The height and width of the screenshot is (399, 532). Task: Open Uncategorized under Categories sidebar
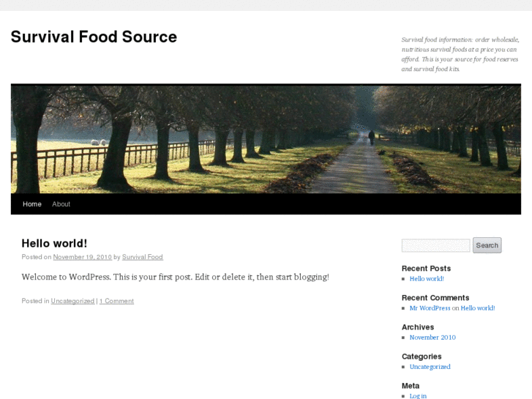[x=430, y=367]
